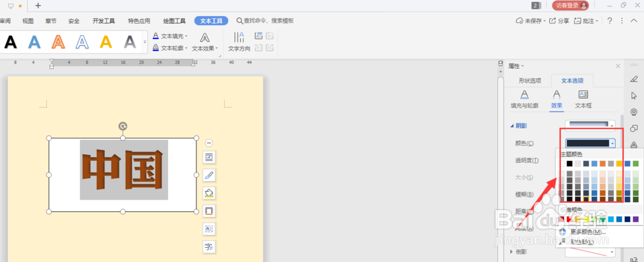The height and width of the screenshot is (262, 644).
Task: Click the 访客登录 guest login button
Action: click(x=570, y=5)
